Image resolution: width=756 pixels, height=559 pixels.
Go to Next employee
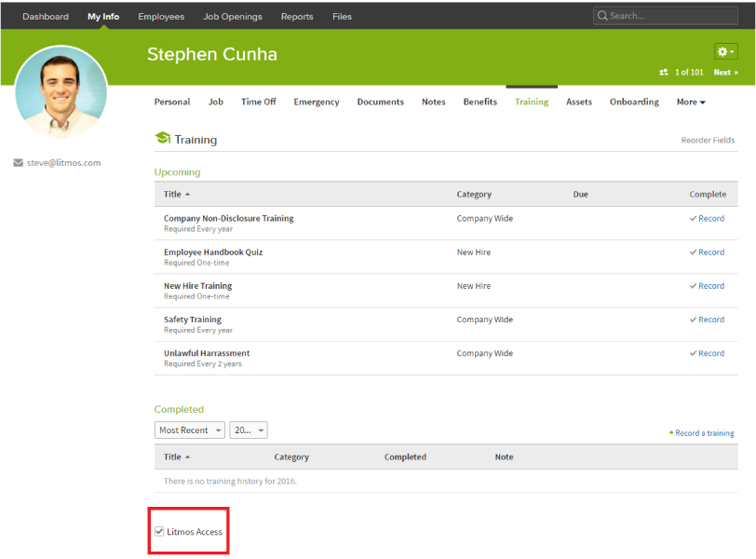pyautogui.click(x=725, y=73)
